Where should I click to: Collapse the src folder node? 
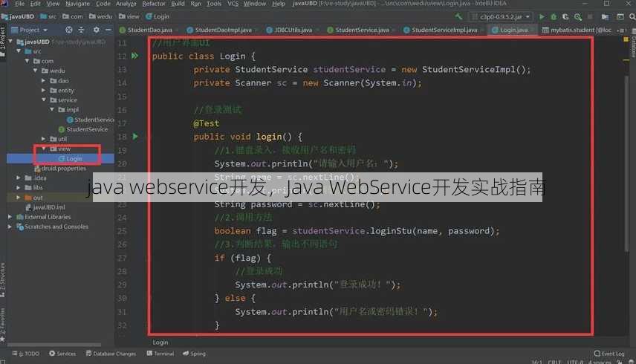(x=19, y=51)
